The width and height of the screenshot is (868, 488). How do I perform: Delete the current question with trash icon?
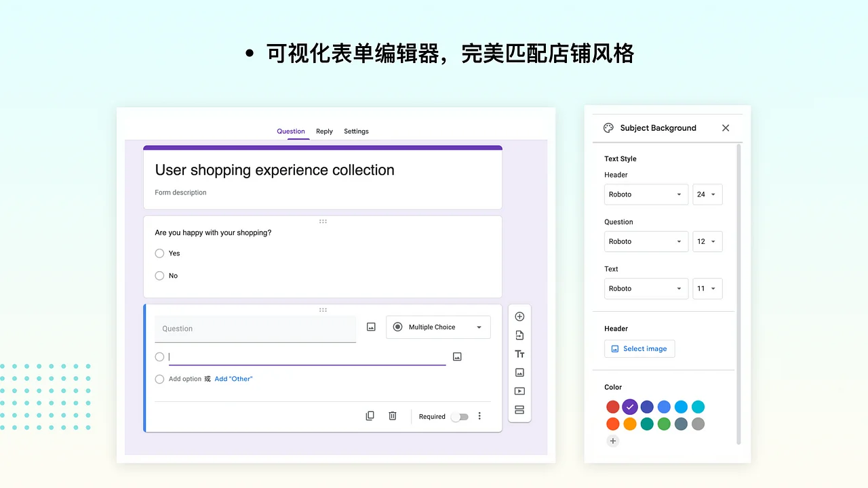(x=392, y=415)
